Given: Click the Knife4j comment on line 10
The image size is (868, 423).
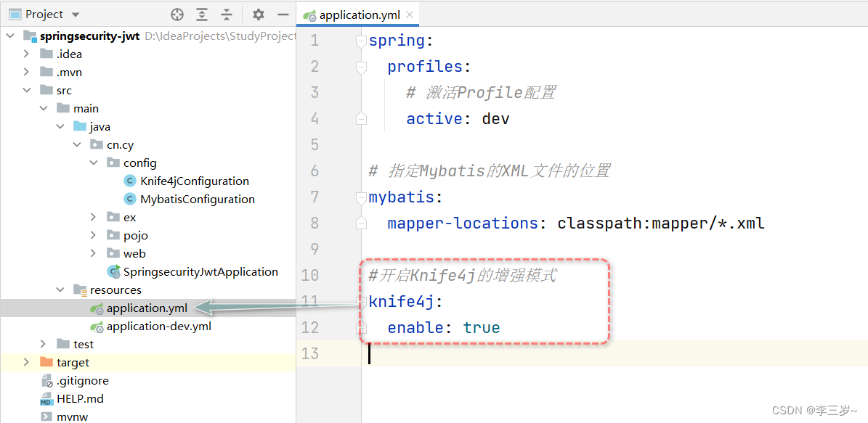Looking at the screenshot, I should (x=462, y=276).
